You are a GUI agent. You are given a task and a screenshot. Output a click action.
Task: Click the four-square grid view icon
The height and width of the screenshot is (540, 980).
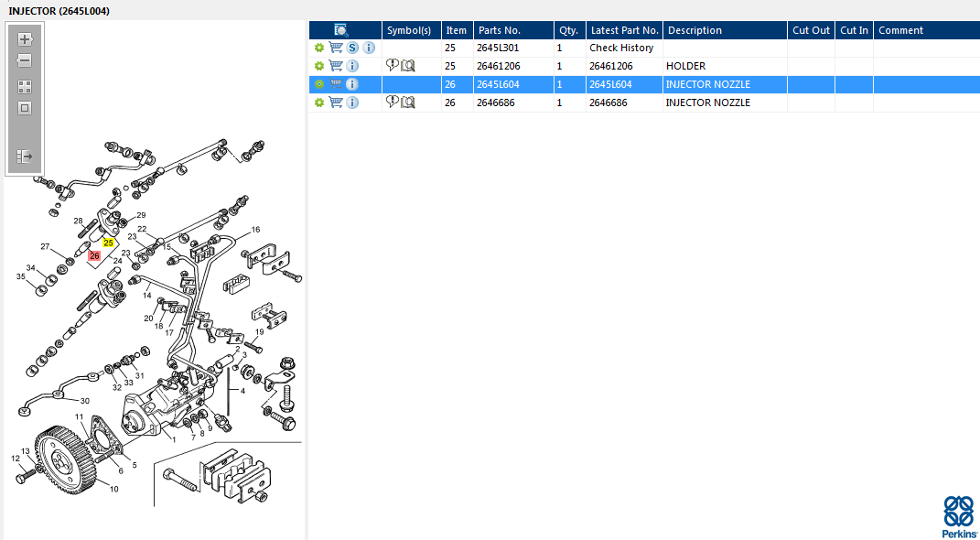[25, 87]
